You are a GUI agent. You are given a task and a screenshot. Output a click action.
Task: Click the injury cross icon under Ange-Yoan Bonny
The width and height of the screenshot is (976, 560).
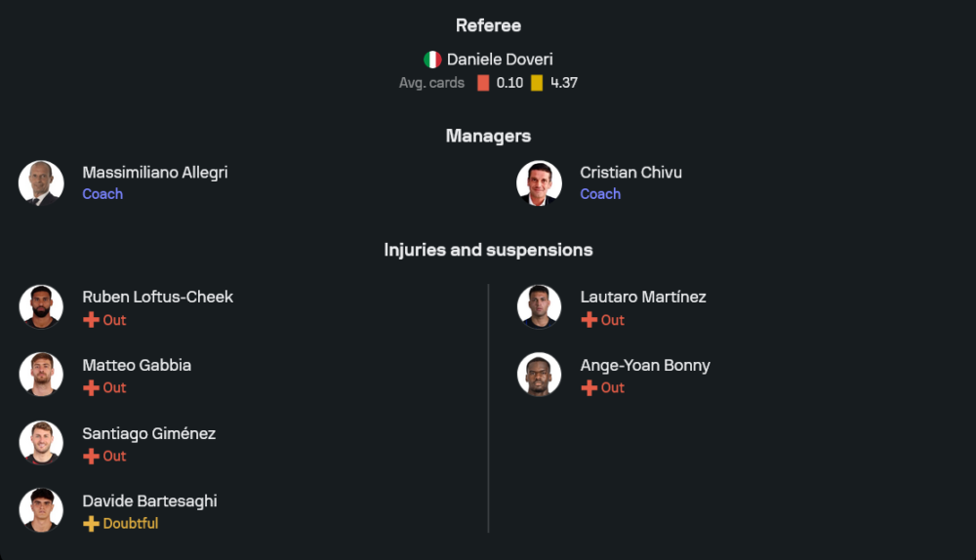(589, 387)
